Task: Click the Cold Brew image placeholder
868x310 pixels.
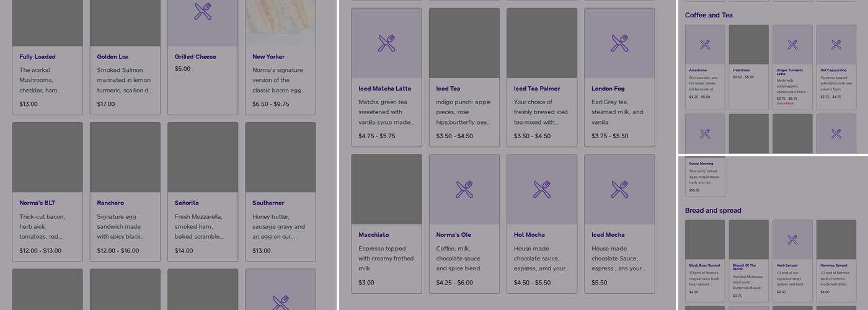Action: pyautogui.click(x=749, y=45)
